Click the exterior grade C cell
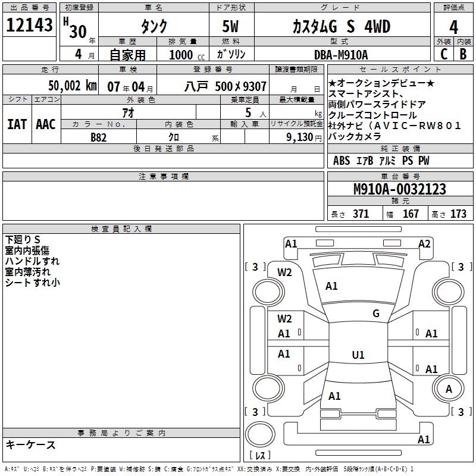Viewport: 476px width, 476px height. click(443, 54)
